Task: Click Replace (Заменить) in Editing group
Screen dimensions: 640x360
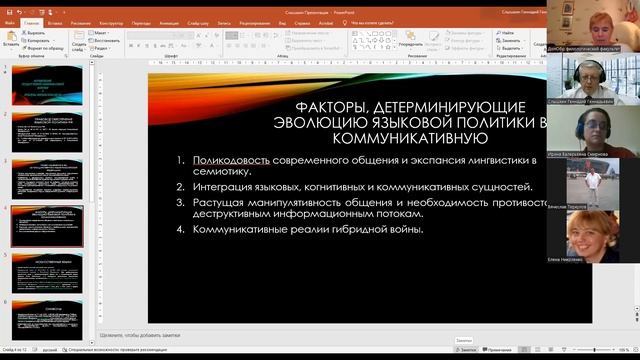Action: pyautogui.click(x=508, y=40)
